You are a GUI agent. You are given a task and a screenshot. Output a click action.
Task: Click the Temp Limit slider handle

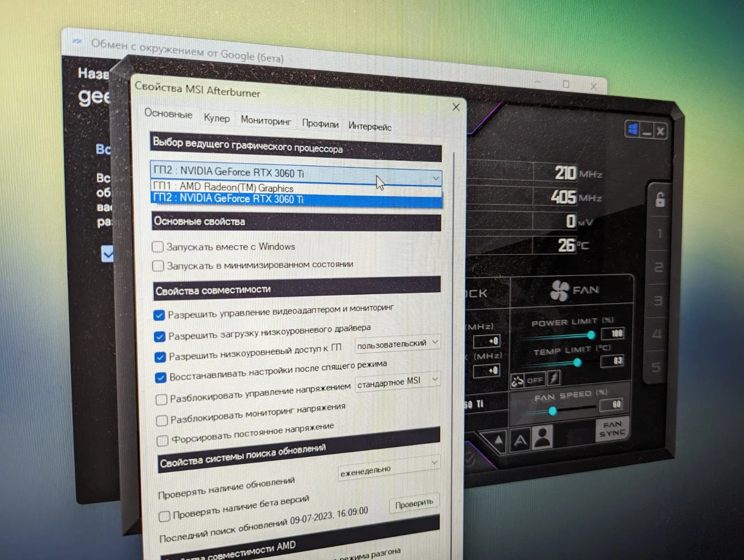(x=577, y=362)
